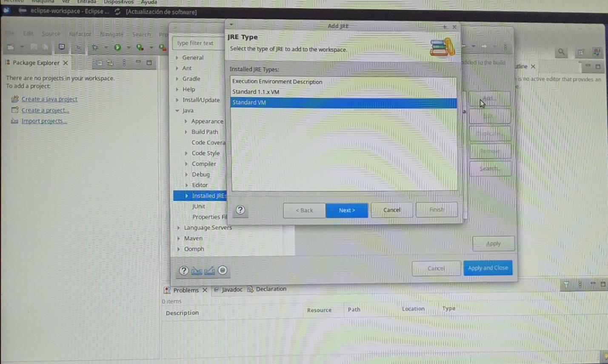This screenshot has height=364, width=608.
Task: Open the Ayuda menu in the VM window
Action: click(x=149, y=2)
